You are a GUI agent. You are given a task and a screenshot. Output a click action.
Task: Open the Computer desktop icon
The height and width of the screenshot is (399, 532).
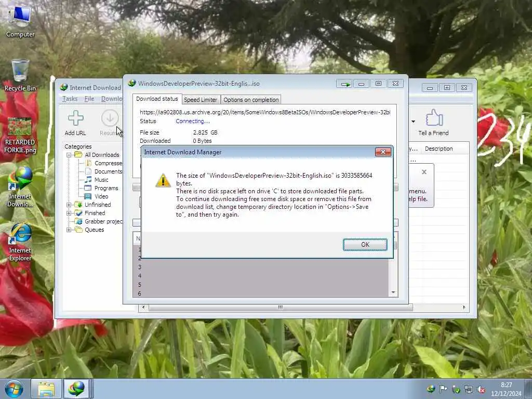(20, 21)
